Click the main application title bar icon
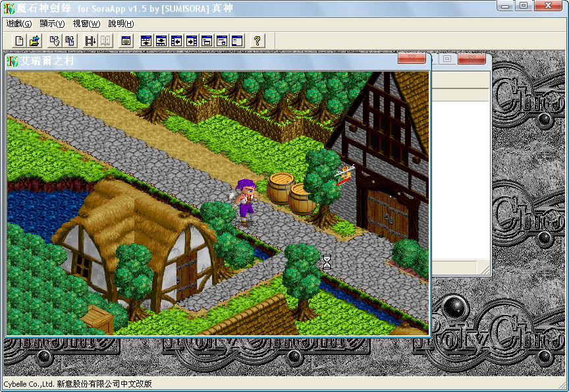The height and width of the screenshot is (392, 569). click(9, 9)
